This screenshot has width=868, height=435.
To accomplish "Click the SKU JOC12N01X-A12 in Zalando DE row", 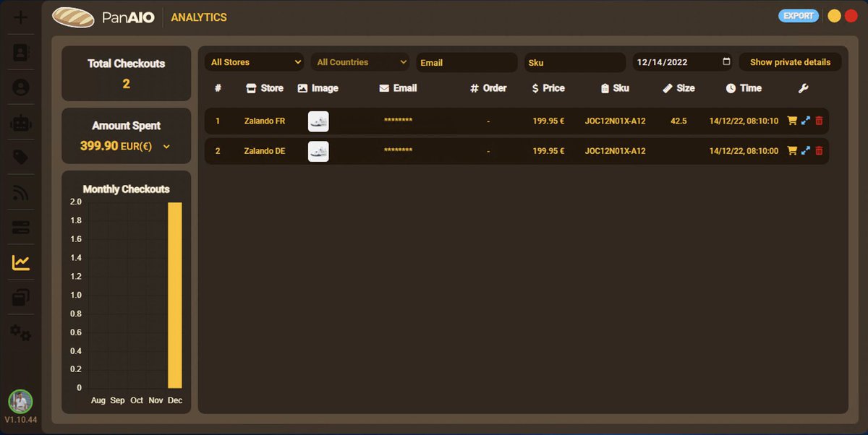I will tap(615, 151).
